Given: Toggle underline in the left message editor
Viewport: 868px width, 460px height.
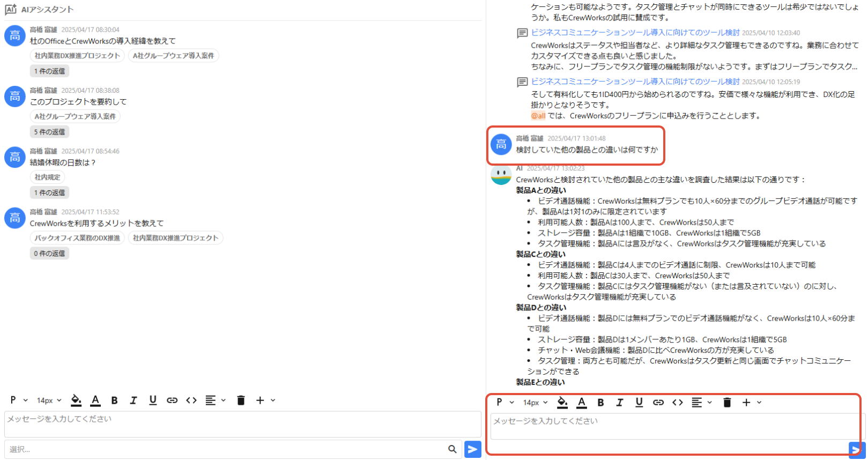Looking at the screenshot, I should [x=153, y=400].
